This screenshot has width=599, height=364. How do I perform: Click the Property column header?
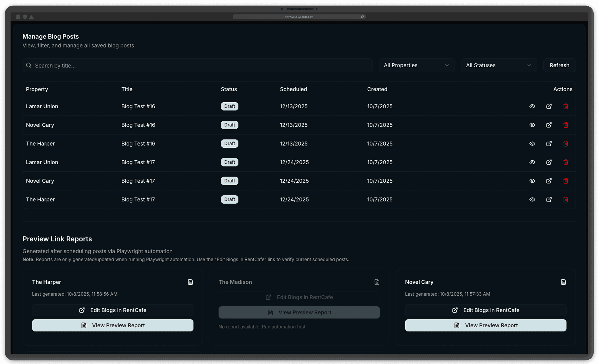[37, 89]
